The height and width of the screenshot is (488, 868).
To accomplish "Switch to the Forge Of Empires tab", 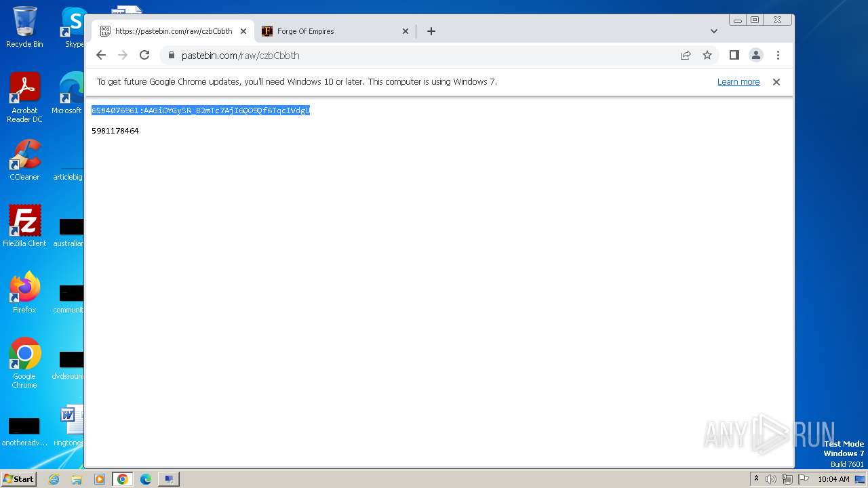I will coord(335,31).
